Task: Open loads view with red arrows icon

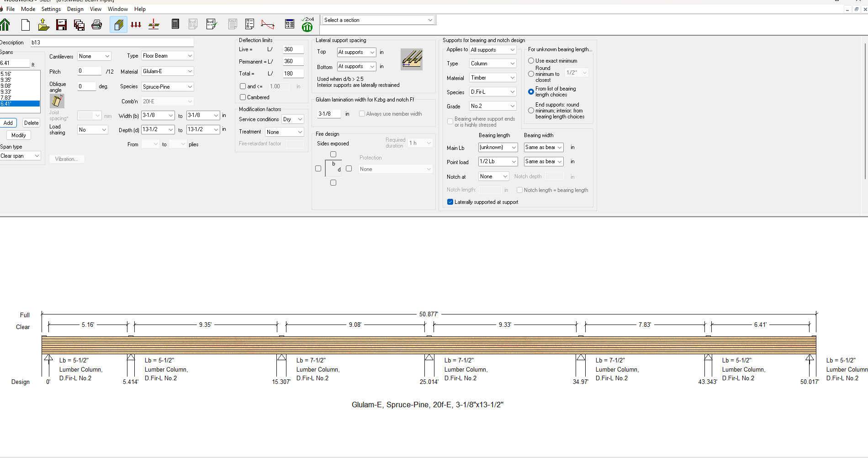Action: [136, 25]
